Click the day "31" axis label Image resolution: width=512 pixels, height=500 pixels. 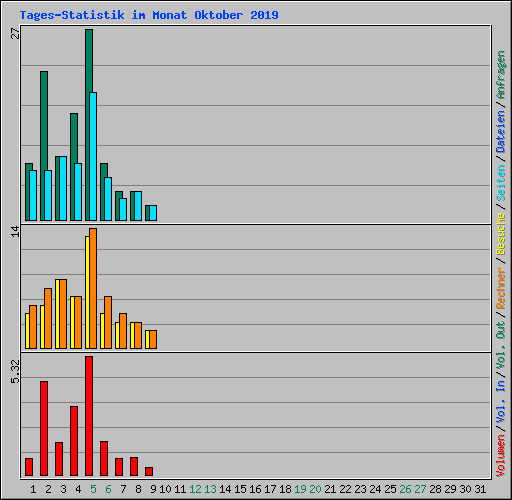point(480,489)
